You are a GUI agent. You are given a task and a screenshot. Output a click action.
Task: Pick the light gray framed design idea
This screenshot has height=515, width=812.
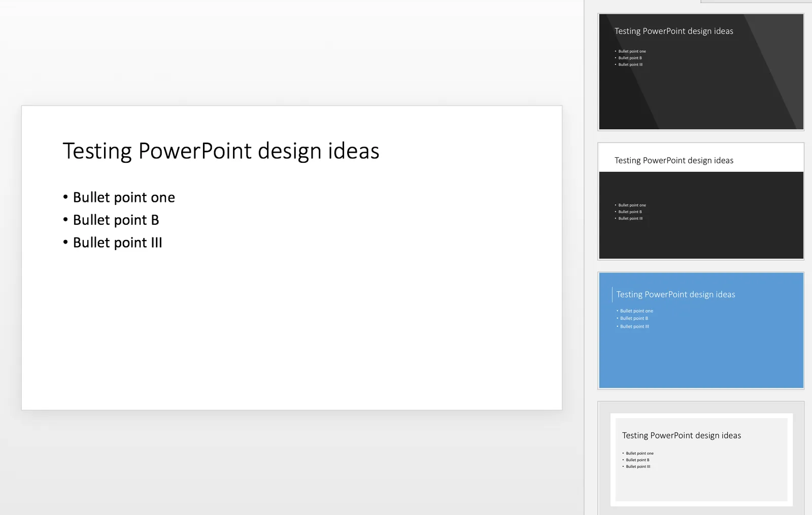click(701, 458)
